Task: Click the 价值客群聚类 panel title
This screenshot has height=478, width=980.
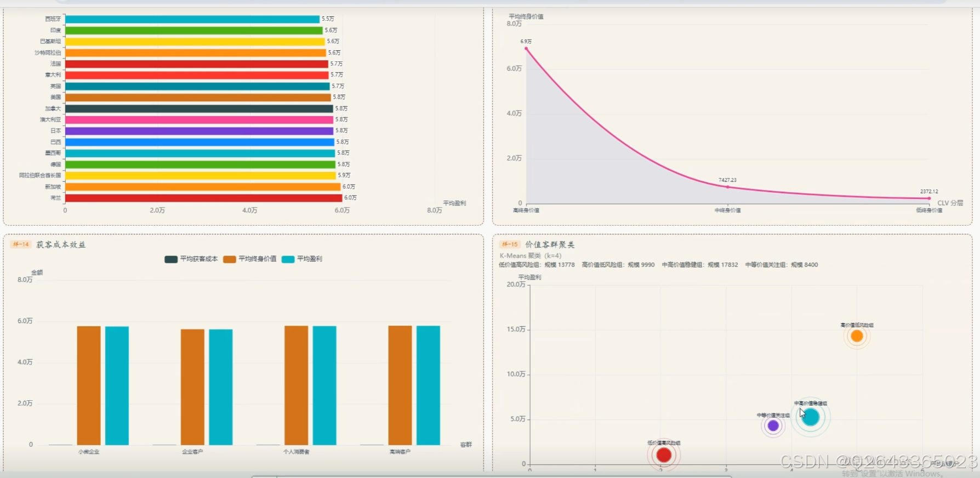Action: 550,245
